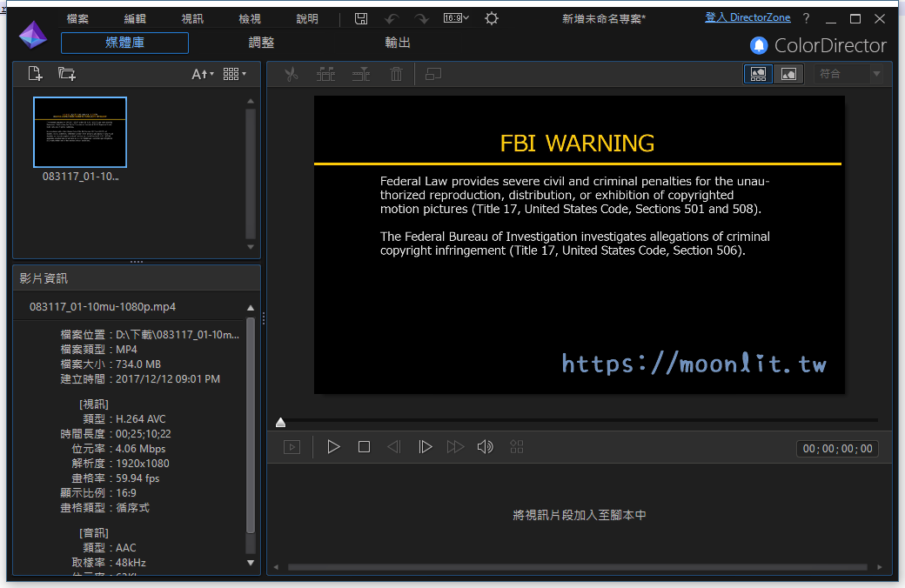
Task: Expand the thumbnail view options dropdown
Action: pyautogui.click(x=234, y=75)
